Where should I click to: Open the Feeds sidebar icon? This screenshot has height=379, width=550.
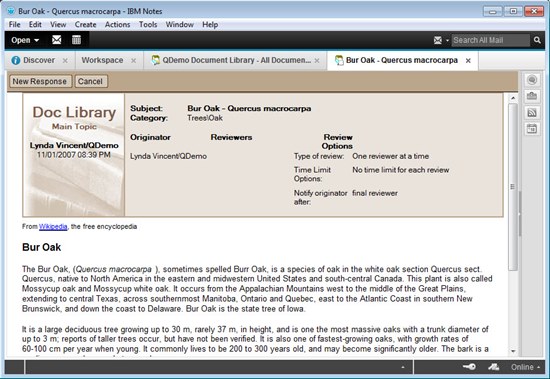532,112
